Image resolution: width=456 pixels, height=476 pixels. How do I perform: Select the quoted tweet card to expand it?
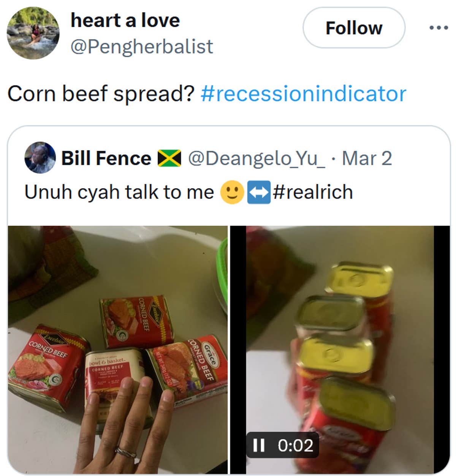click(x=228, y=175)
